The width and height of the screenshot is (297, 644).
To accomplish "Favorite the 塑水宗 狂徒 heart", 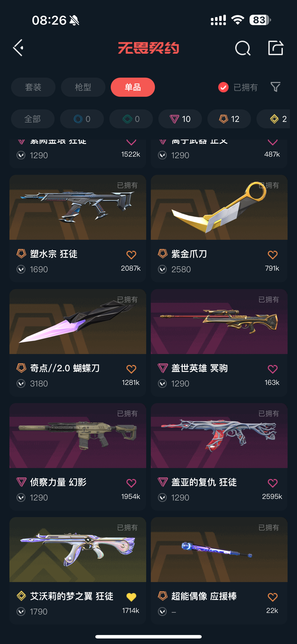I will 131,255.
